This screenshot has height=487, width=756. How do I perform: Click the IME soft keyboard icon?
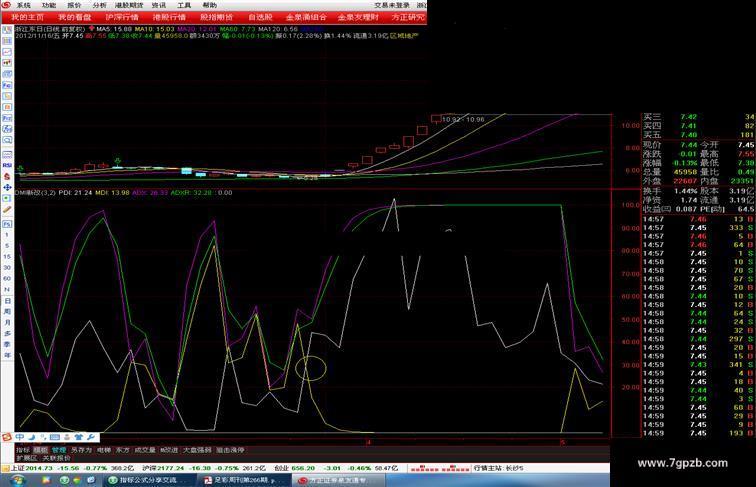[55, 437]
